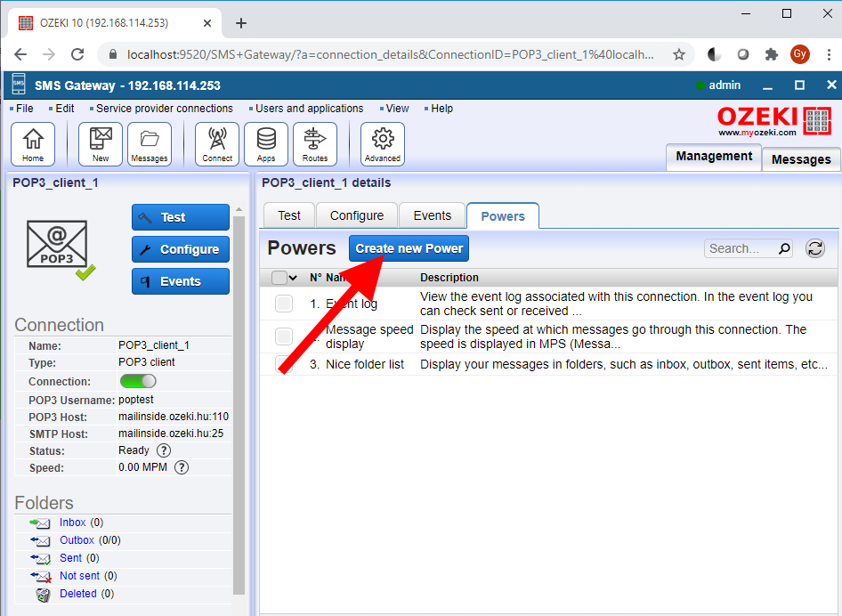Switch to the Messages tab at right
The image size is (842, 616).
point(801,159)
